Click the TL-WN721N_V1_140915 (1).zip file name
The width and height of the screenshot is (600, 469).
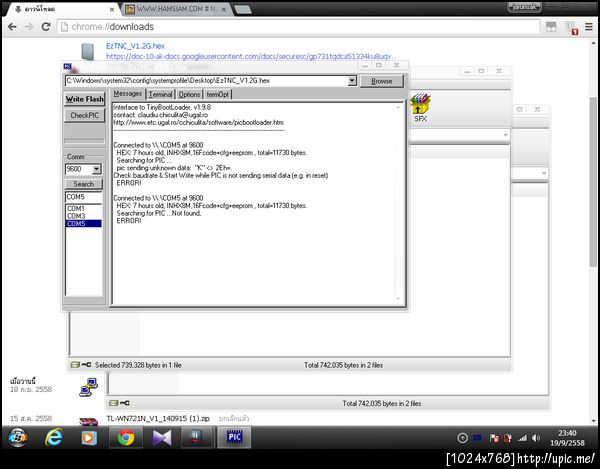158,419
